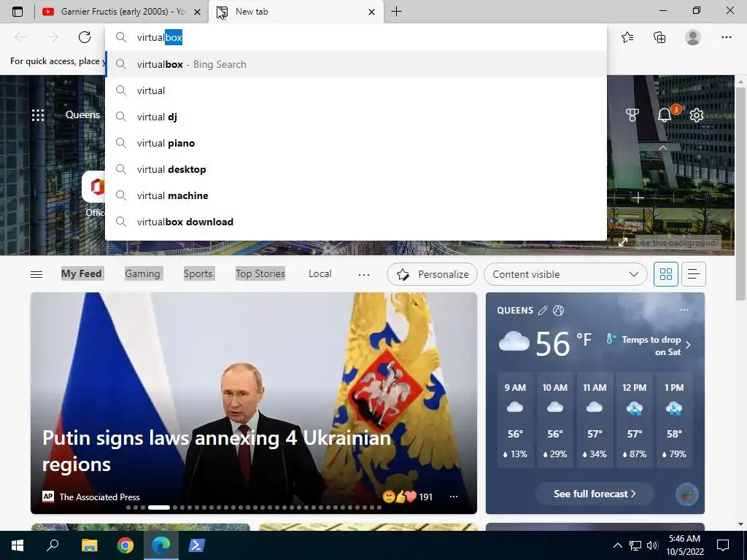747x560 pixels.
Task: Open File Explorer from taskbar
Action: coord(89,545)
